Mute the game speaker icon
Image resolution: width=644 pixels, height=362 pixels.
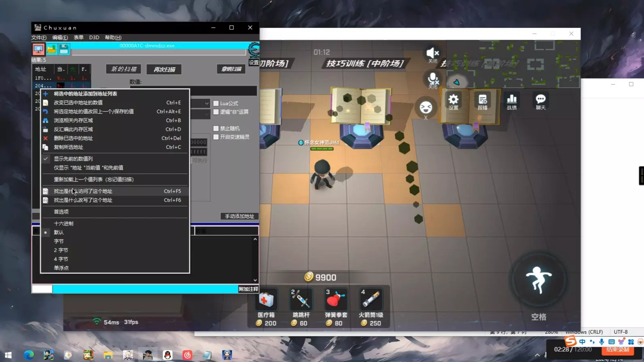(x=432, y=53)
